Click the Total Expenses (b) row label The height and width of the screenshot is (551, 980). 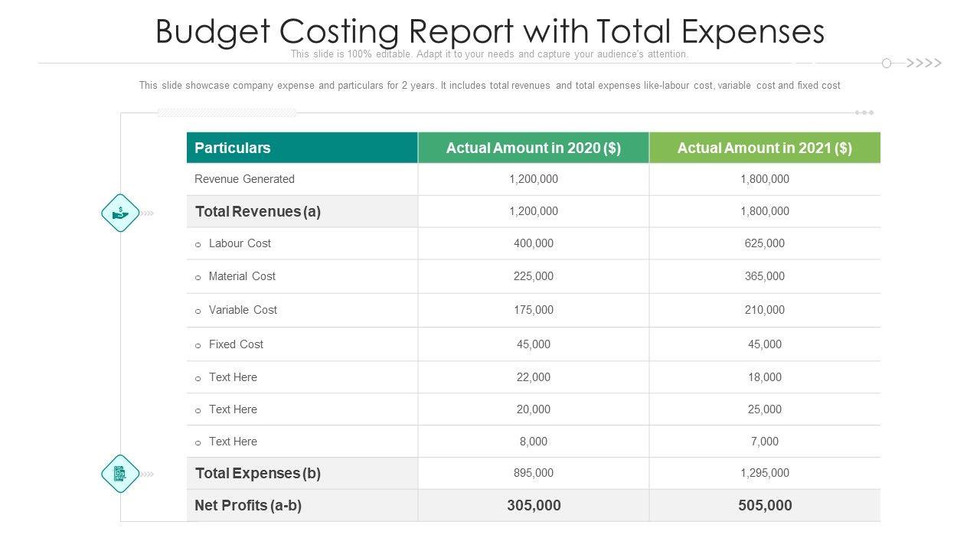click(x=258, y=473)
